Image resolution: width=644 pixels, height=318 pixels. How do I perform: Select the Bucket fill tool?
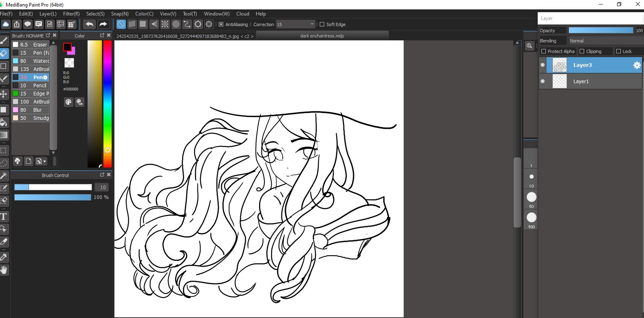[4, 122]
